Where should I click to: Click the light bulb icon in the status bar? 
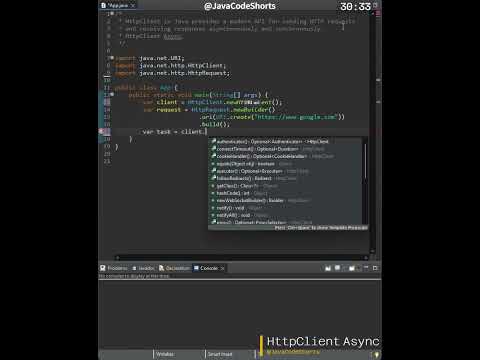tap(376, 354)
